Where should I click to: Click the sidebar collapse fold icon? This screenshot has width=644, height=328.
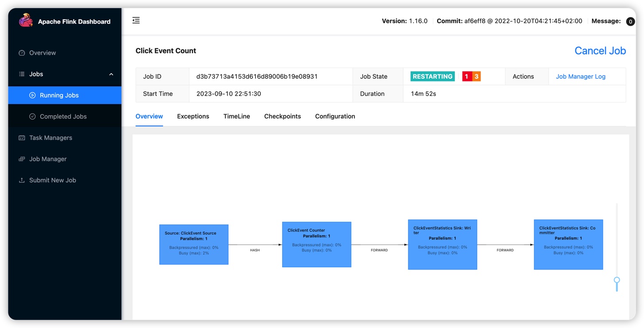[x=136, y=20]
